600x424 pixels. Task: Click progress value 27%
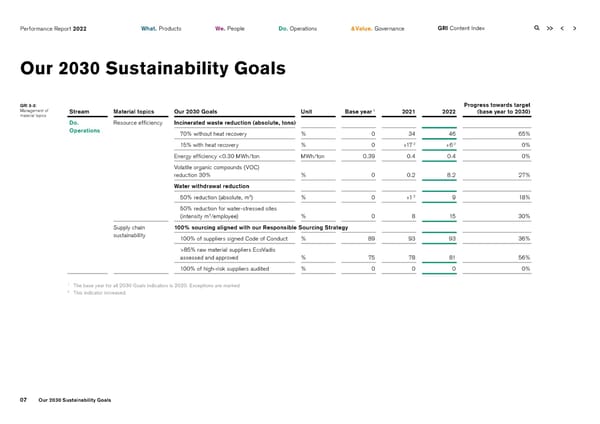(x=524, y=175)
